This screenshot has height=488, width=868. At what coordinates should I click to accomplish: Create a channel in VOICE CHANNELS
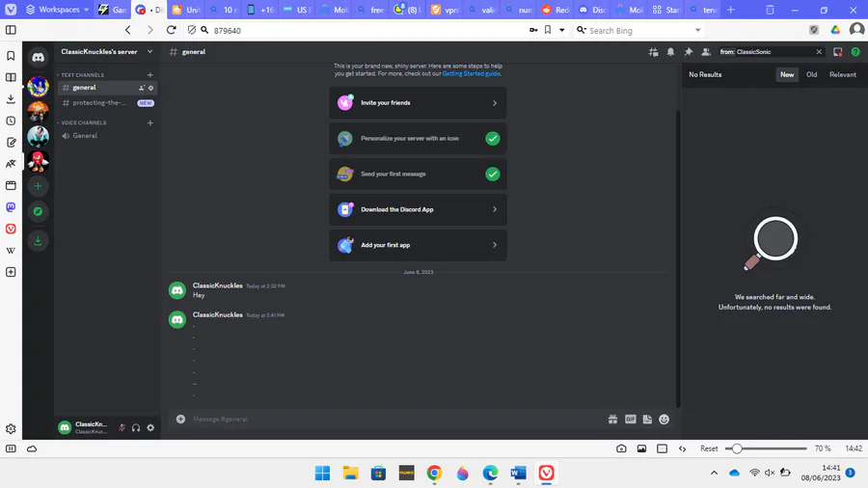pyautogui.click(x=150, y=122)
